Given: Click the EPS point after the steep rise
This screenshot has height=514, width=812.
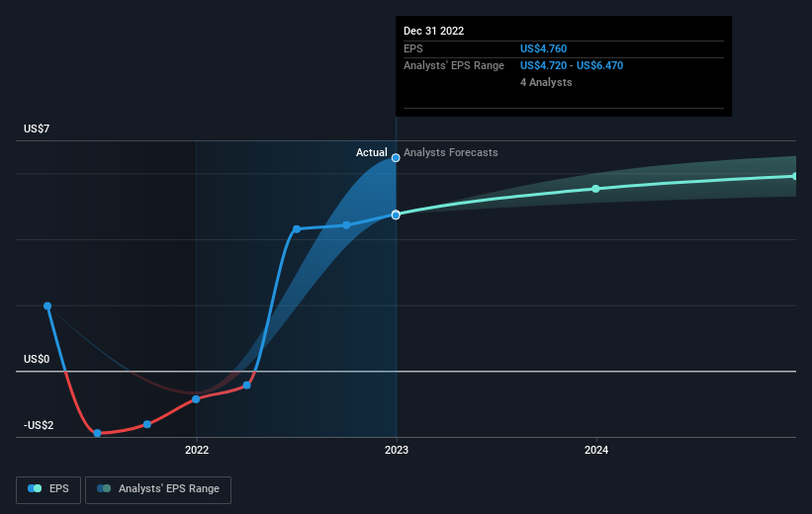Looking at the screenshot, I should pos(297,228).
